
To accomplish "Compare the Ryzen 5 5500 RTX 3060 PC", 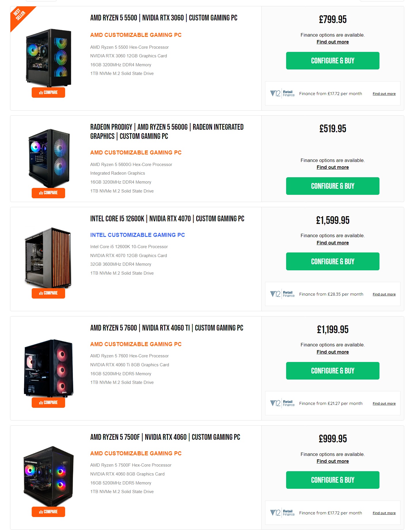I will click(48, 93).
